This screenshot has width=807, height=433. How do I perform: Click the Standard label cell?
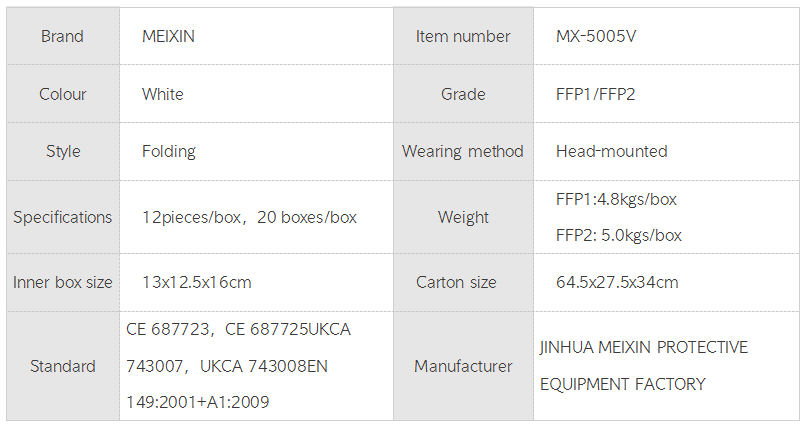tap(62, 366)
